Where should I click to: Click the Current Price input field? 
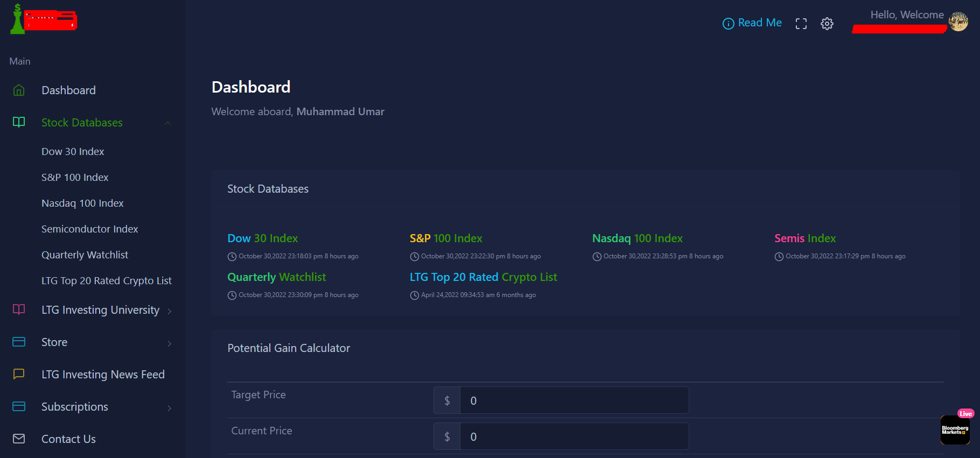(x=573, y=436)
